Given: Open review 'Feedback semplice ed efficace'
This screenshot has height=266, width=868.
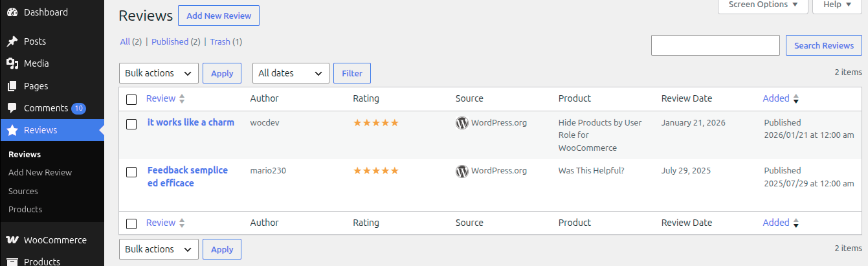Looking at the screenshot, I should (x=188, y=177).
